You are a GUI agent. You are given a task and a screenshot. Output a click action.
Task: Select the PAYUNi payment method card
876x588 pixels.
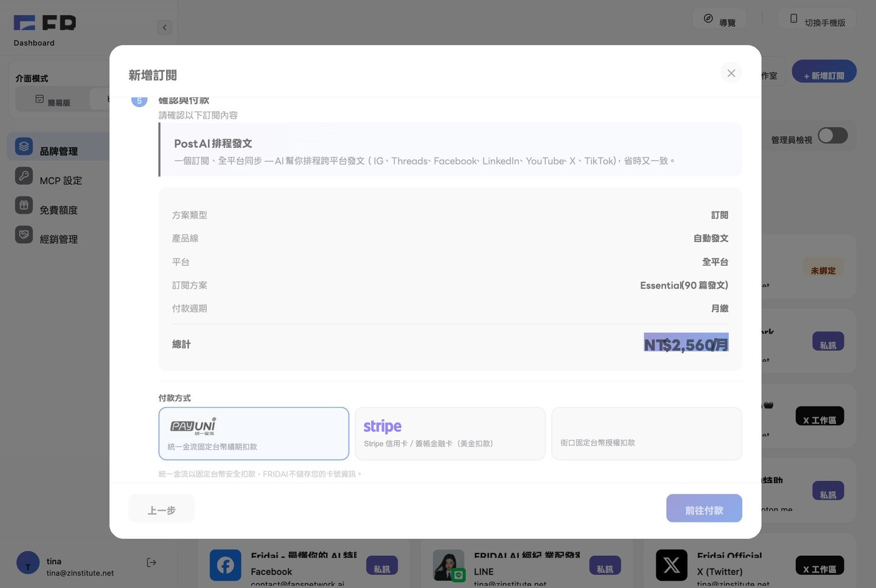(x=254, y=434)
